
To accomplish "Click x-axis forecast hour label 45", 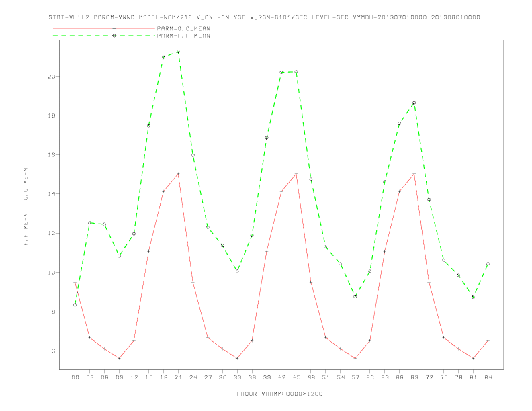I will point(296,377).
